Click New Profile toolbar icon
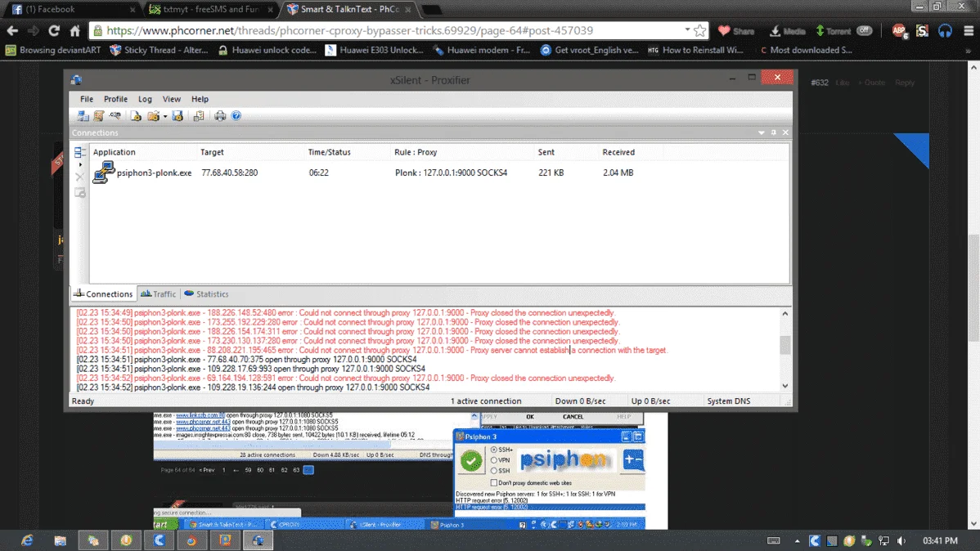 pos(136,116)
